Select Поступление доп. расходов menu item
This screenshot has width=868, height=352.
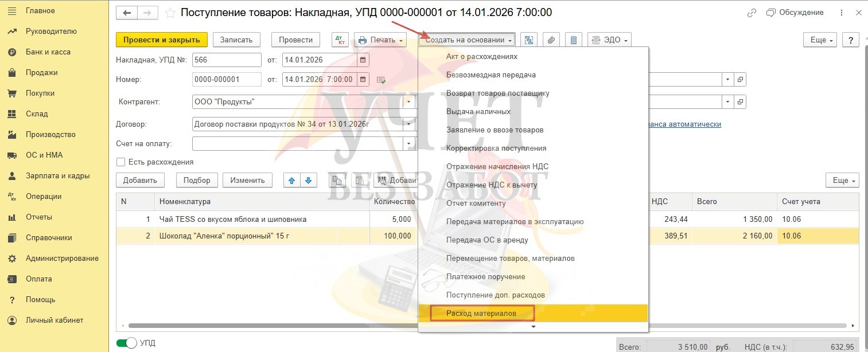tap(534, 295)
